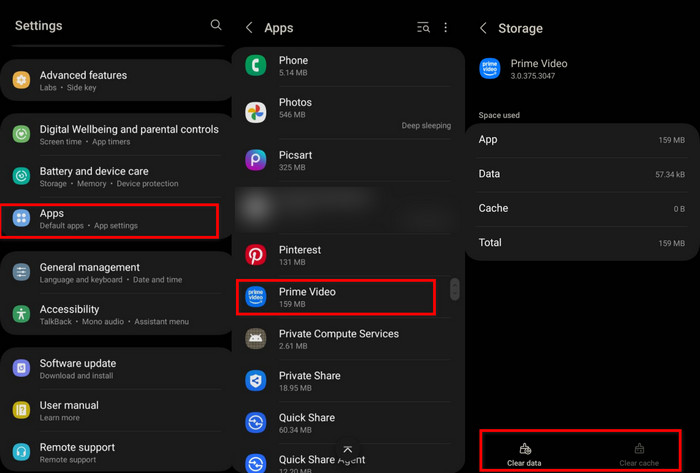Click the General management sliders icon
The width and height of the screenshot is (700, 473).
[21, 272]
